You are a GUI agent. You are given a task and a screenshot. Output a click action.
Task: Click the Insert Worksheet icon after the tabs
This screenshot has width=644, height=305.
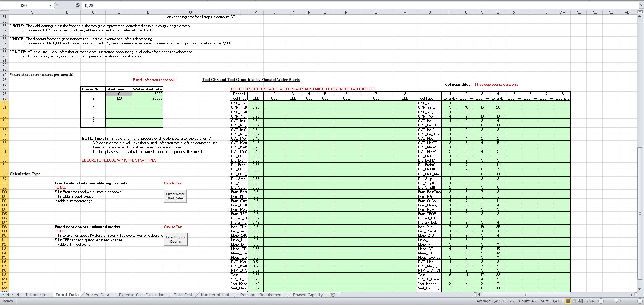click(333, 295)
